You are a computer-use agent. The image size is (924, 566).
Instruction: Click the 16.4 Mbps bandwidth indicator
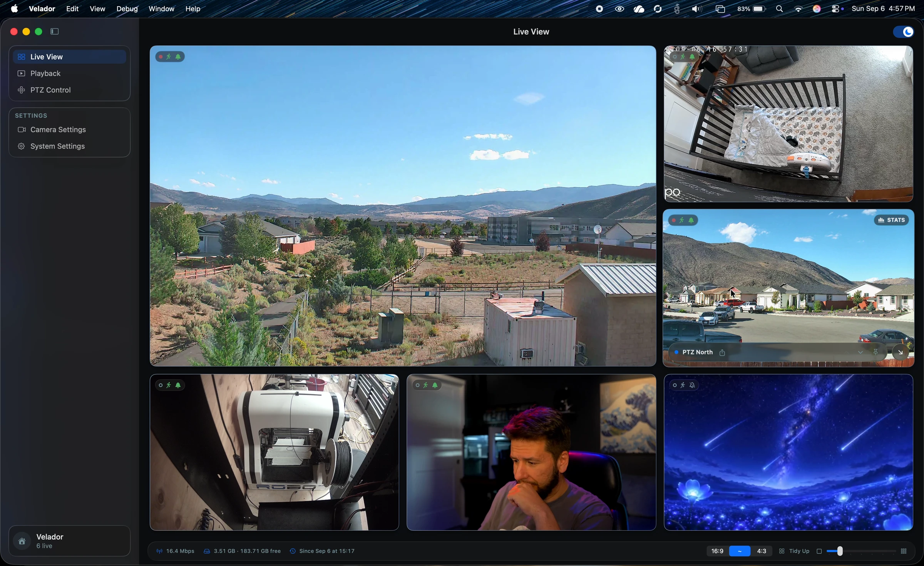point(175,551)
